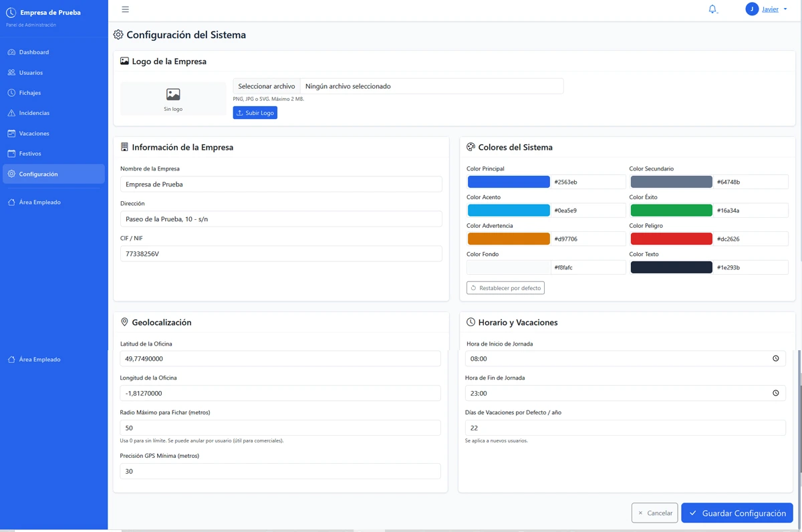The width and height of the screenshot is (802, 532).
Task: Click the Configuración gear icon in the sidebar
Action: (x=11, y=174)
